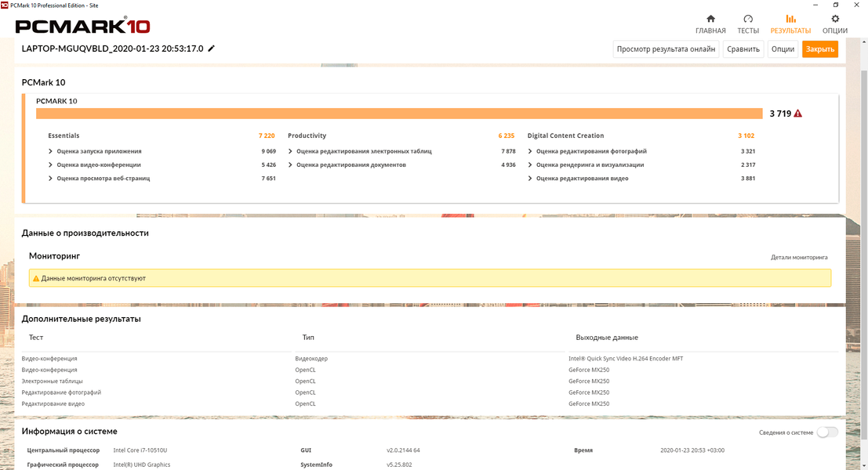Click the gear options icon
868x470 pixels.
click(x=835, y=19)
